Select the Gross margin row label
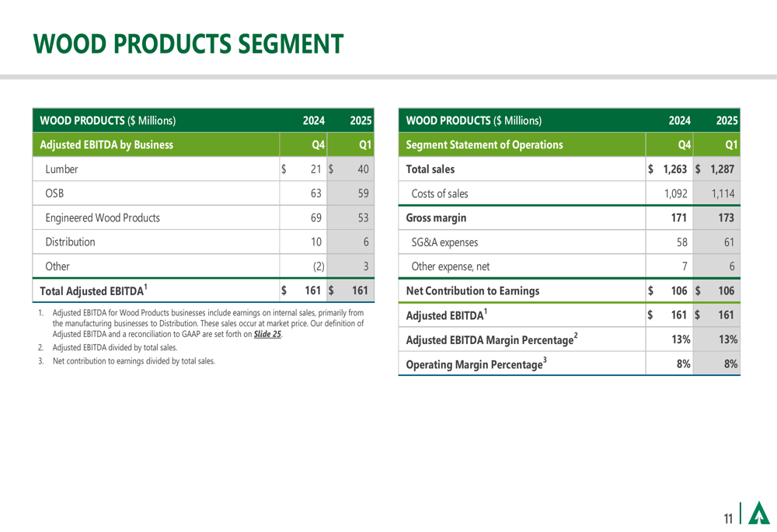Image resolution: width=777 pixels, height=532 pixels. (x=436, y=218)
